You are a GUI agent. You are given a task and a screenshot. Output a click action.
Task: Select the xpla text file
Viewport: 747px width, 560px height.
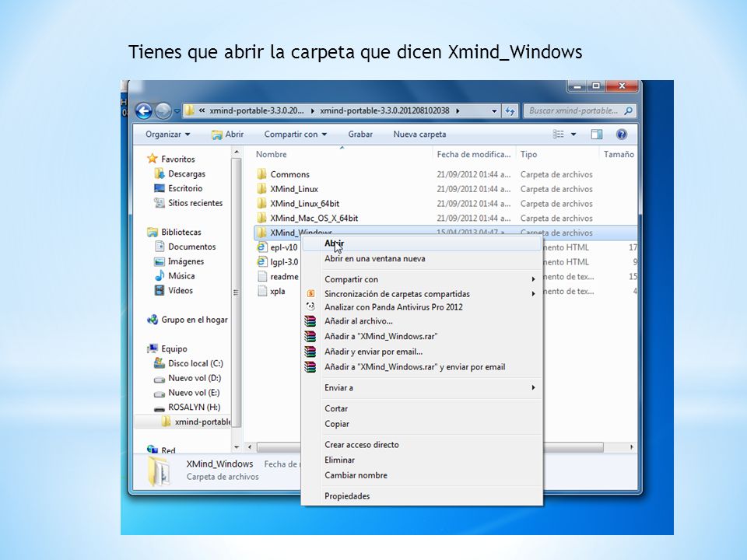(271, 292)
